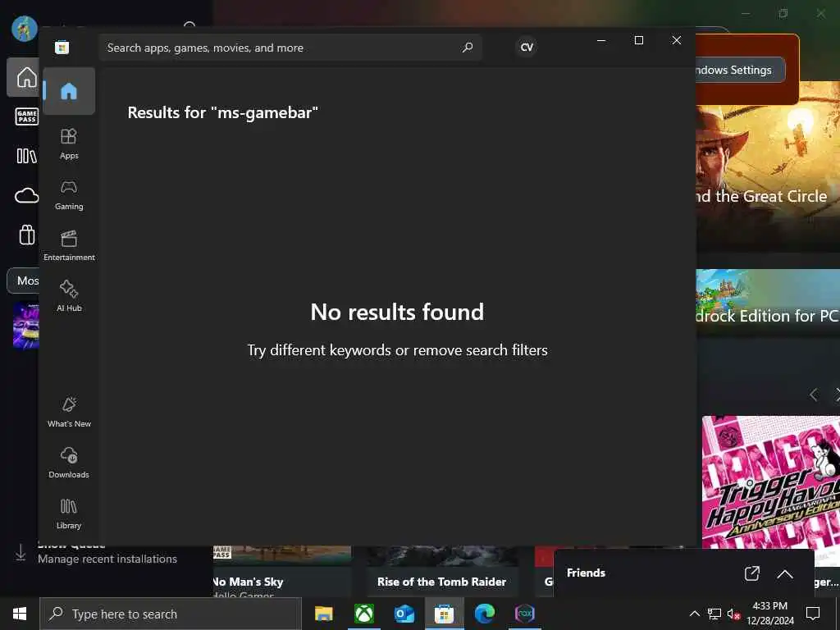The width and height of the screenshot is (840, 630).
Task: Click the Microsoft Store logo icon
Action: pyautogui.click(x=62, y=48)
